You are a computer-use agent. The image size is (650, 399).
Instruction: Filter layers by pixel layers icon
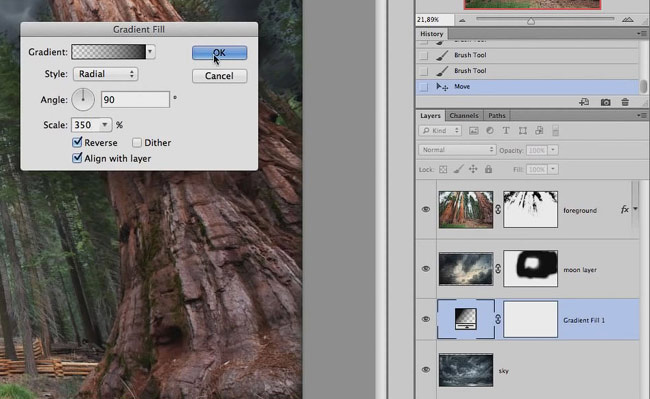click(473, 131)
